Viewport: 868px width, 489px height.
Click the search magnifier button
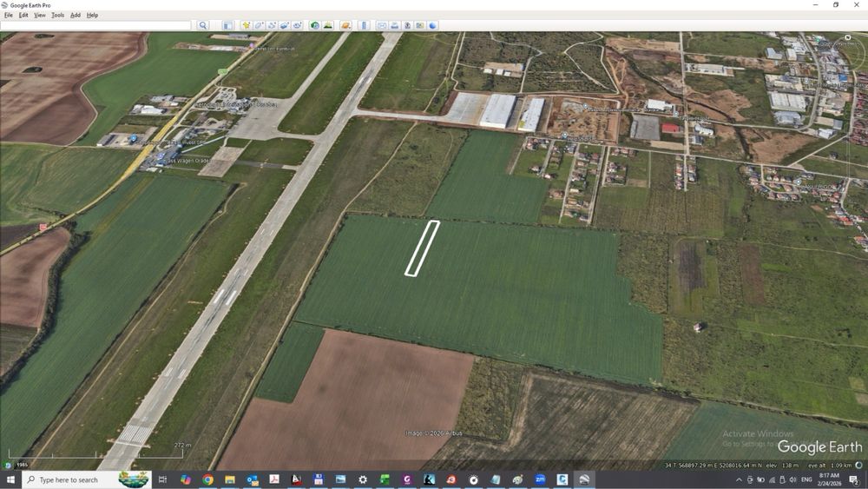click(202, 25)
